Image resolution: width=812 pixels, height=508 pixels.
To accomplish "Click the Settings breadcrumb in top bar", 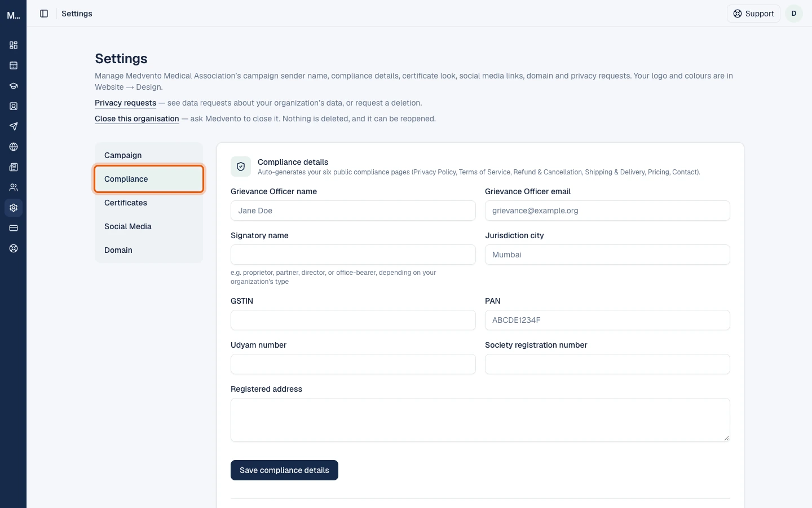I will coord(77,14).
